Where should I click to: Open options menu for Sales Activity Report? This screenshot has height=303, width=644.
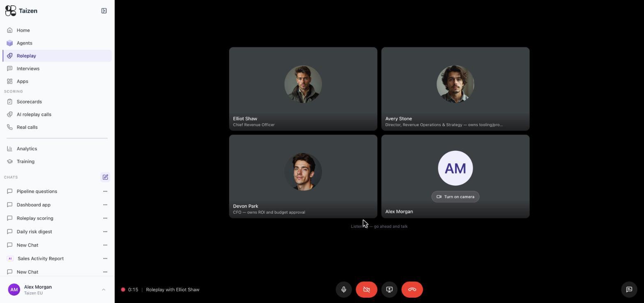(x=105, y=259)
